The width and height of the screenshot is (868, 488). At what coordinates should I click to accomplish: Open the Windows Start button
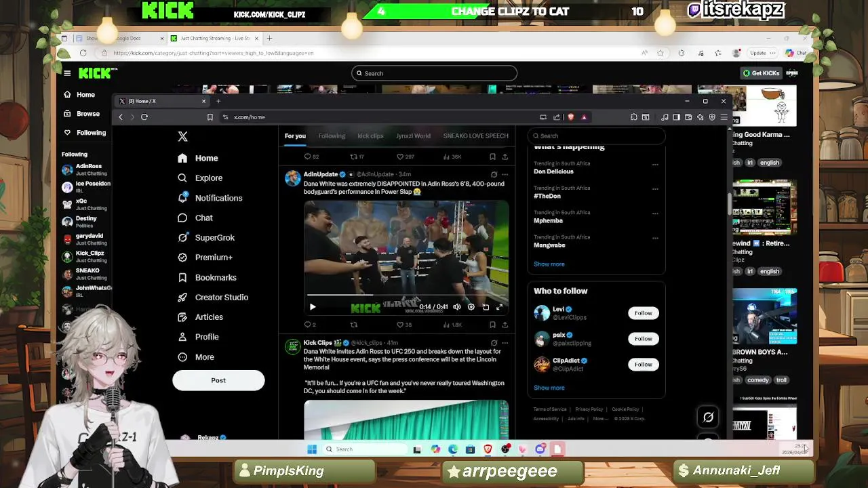point(312,449)
